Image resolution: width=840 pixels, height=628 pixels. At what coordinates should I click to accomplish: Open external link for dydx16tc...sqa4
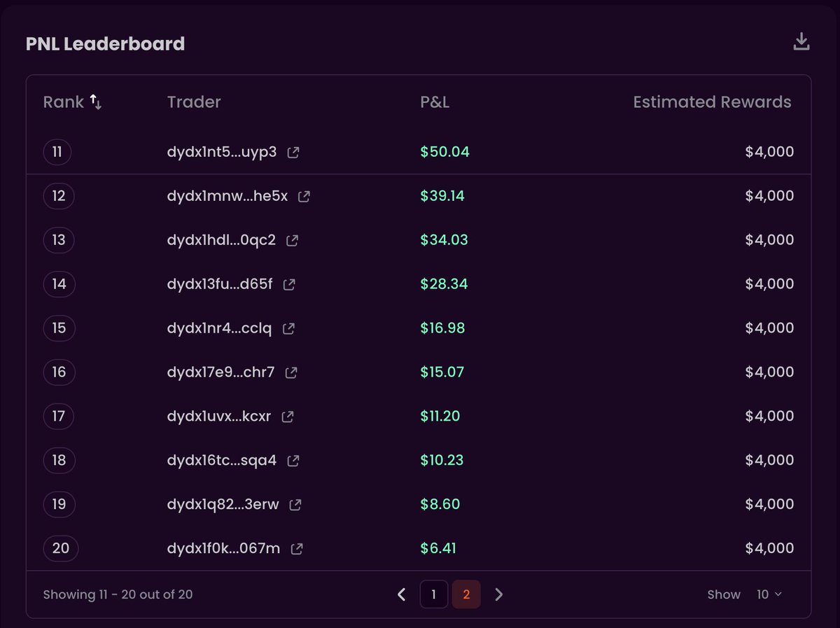293,461
